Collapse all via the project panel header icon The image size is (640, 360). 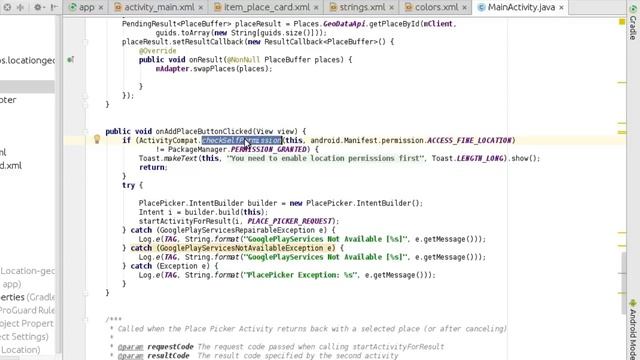tap(20, 7)
